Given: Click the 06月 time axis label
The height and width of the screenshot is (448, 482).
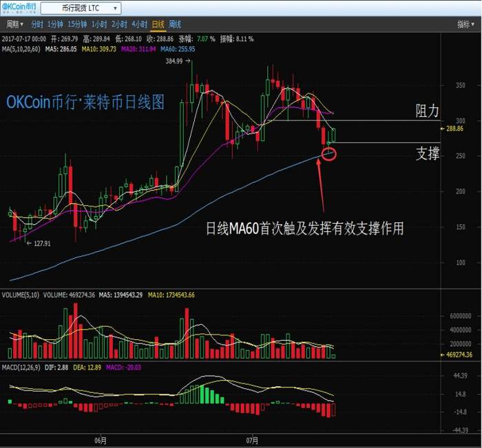Looking at the screenshot, I should [101, 440].
